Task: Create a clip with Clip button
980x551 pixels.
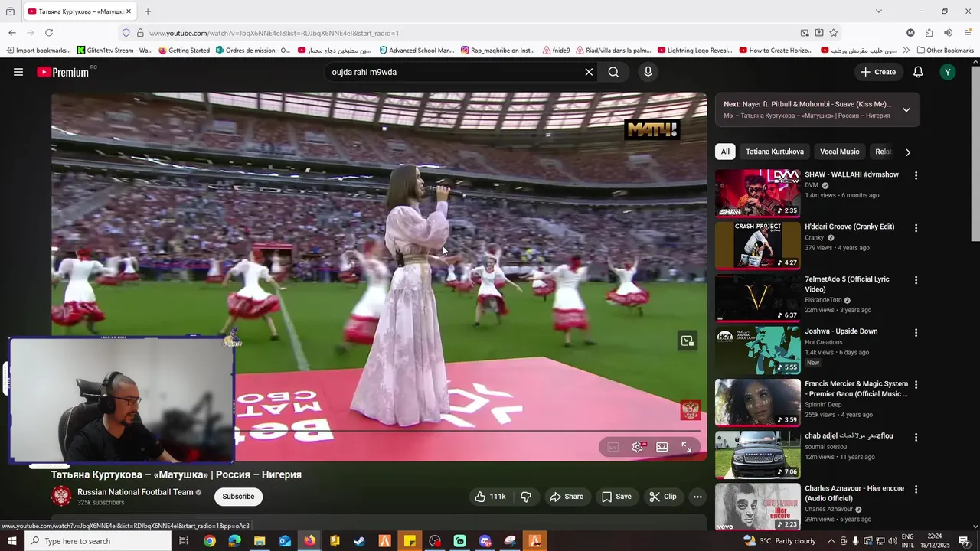Action: tap(663, 497)
